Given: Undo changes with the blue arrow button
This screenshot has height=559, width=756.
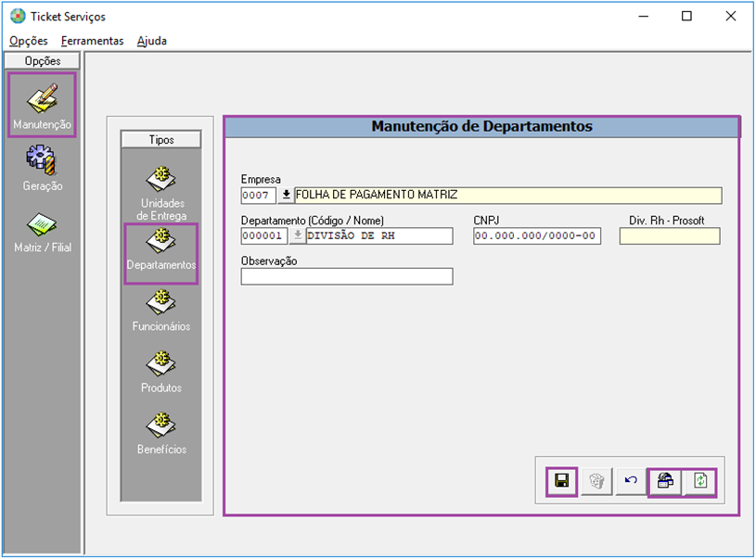Looking at the screenshot, I should (631, 481).
